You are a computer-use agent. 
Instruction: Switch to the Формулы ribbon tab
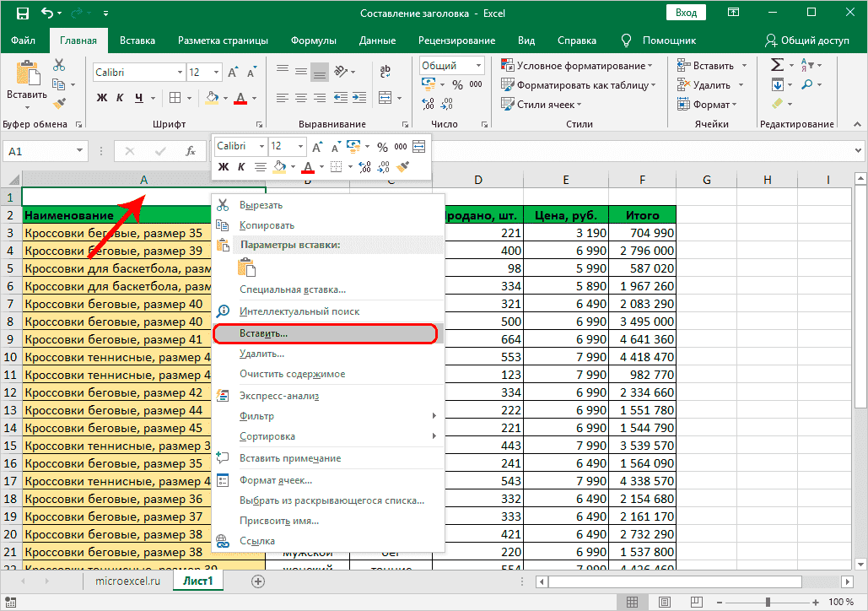pos(313,41)
